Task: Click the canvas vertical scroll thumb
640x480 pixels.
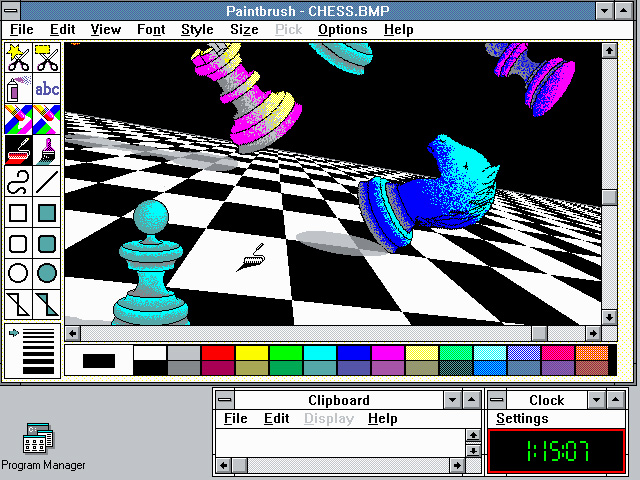Action: (x=609, y=198)
